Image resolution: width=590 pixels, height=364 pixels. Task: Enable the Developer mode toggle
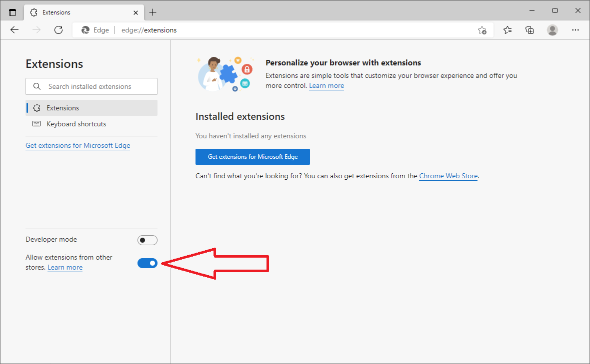coord(147,240)
